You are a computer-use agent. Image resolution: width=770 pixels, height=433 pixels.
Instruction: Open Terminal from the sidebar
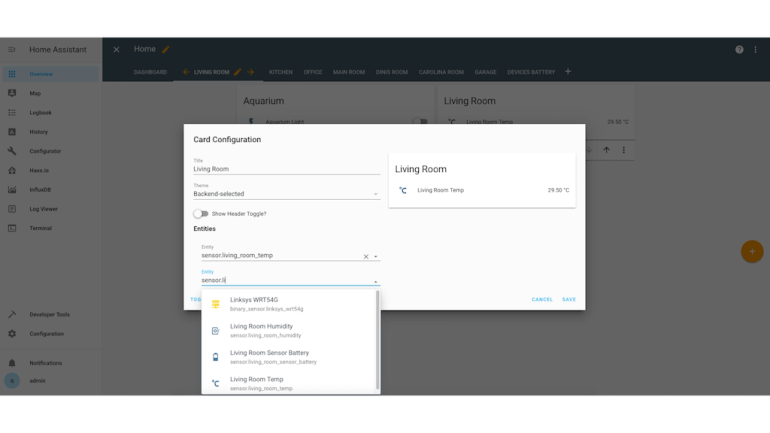tap(51, 228)
